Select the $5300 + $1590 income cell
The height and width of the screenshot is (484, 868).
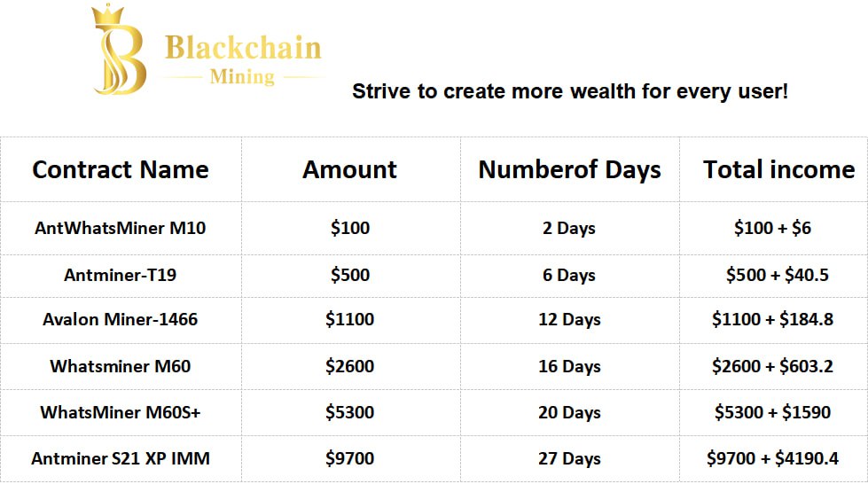tap(773, 412)
